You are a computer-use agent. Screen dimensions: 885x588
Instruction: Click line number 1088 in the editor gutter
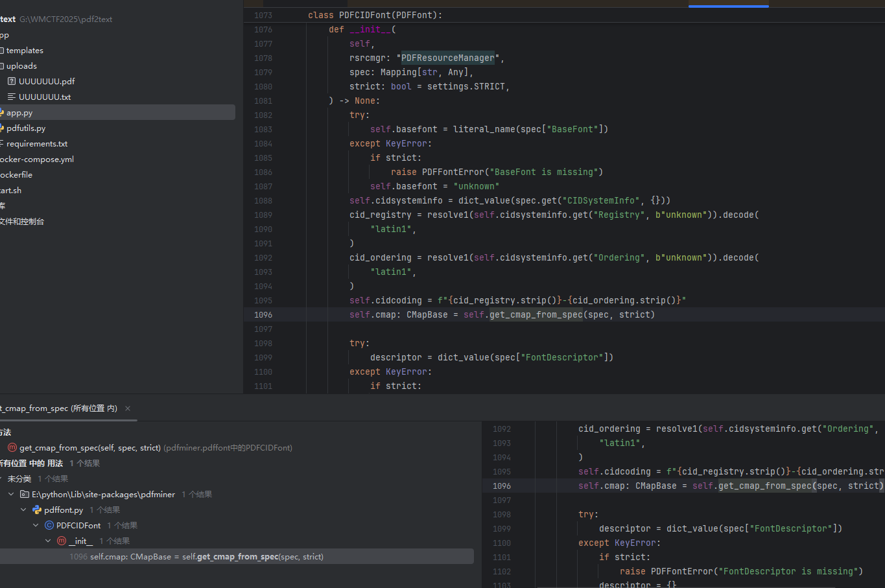pos(263,200)
